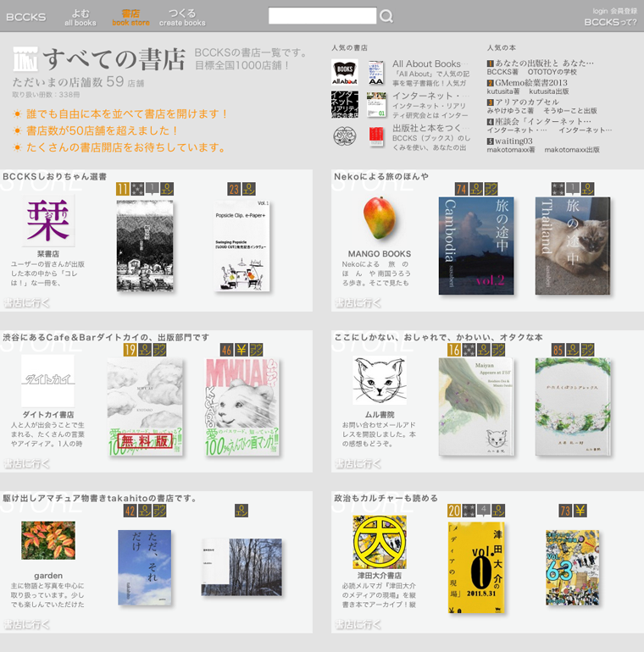The image size is (644, 652).
Task: Open the 津田大介書店 yellow logo icon
Action: [x=379, y=542]
